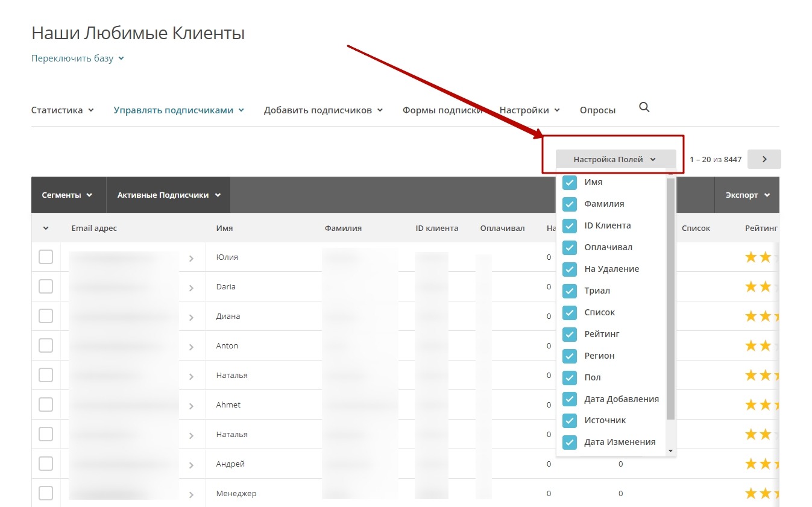The image size is (812, 507).
Task: Open the Активные Подписчики filter
Action: [169, 195]
